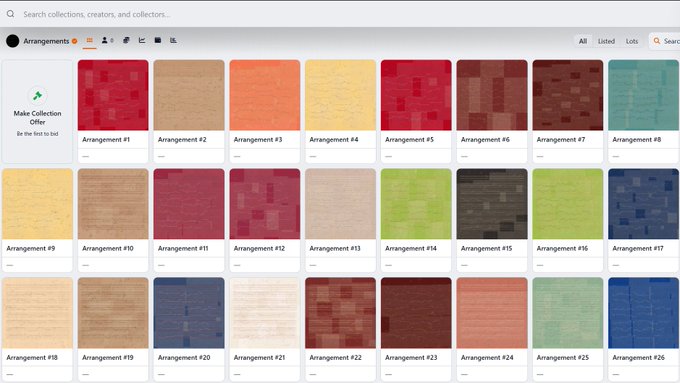Open the owners person icon tab
Image resolution: width=680 pixels, height=383 pixels.
105,40
